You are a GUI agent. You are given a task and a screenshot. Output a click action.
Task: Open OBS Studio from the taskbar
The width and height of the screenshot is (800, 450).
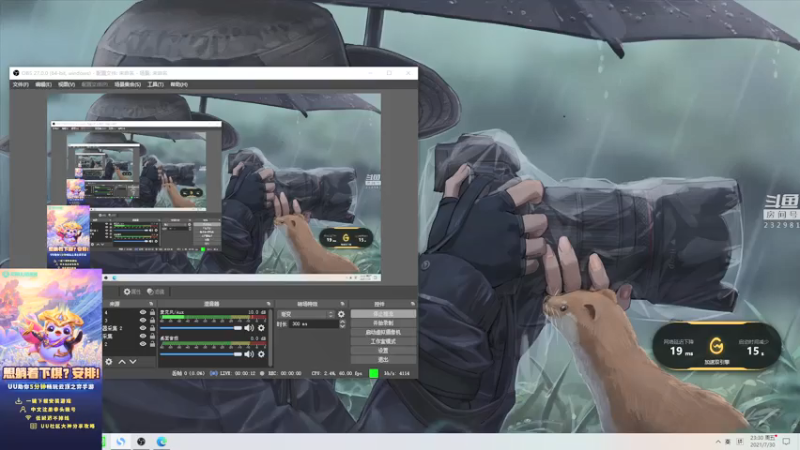tap(141, 441)
